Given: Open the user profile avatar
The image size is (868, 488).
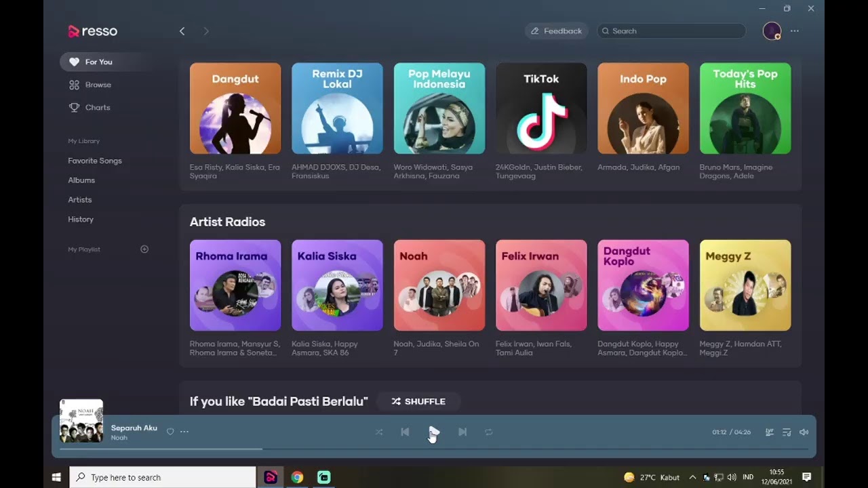Looking at the screenshot, I should pos(772,31).
